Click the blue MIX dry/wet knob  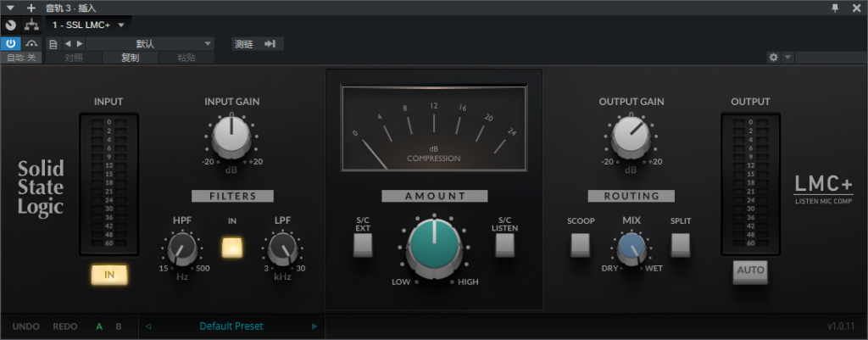632,248
